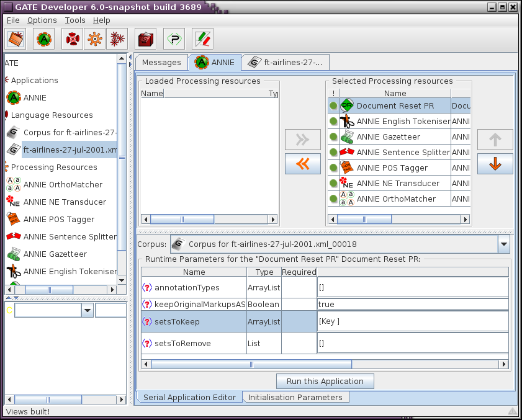The image size is (522, 420).
Task: Select ANNIE OrthoMatcher in the left tree
Action: pyautogui.click(x=55, y=185)
